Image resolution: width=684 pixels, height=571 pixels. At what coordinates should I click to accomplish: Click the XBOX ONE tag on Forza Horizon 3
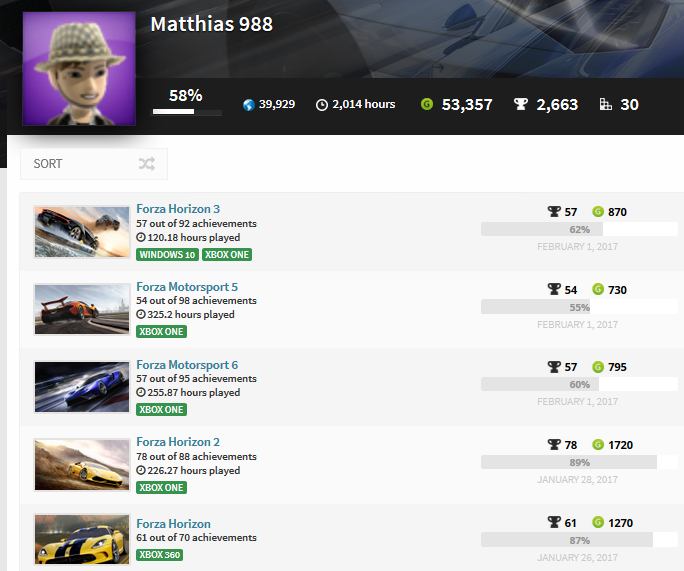[x=227, y=254]
